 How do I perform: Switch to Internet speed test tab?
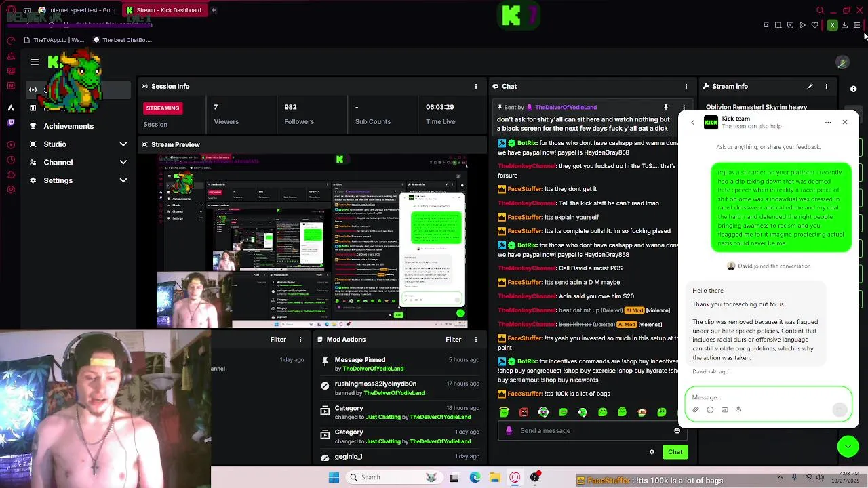tap(77, 10)
